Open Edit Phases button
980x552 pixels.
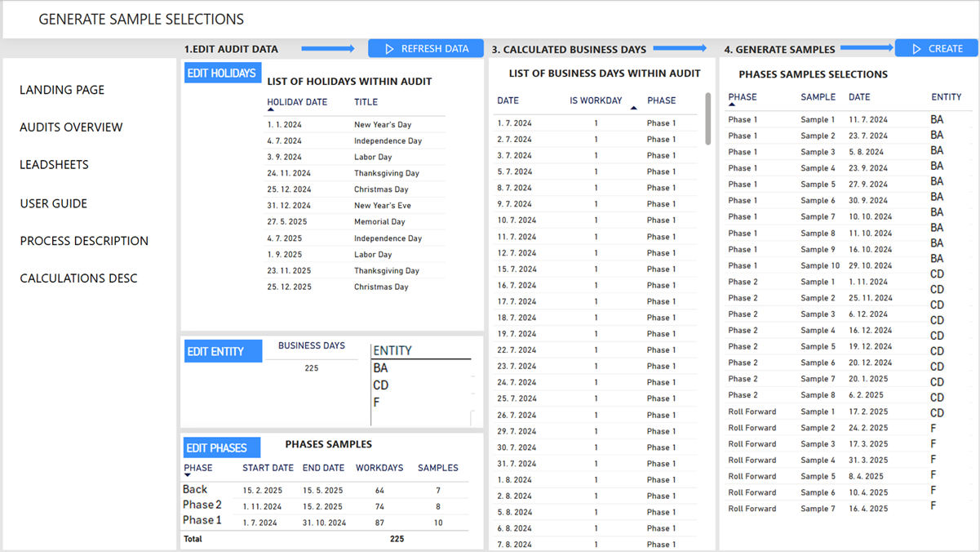(216, 447)
